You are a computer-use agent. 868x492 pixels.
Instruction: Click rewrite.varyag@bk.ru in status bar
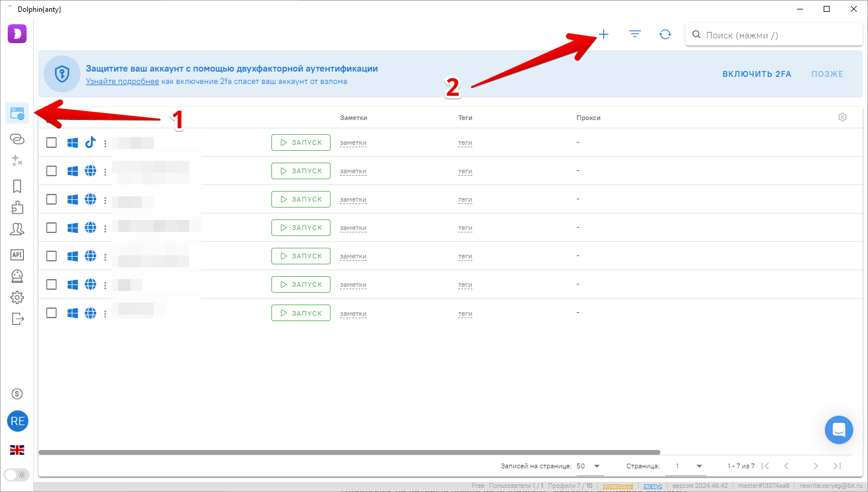pos(831,486)
